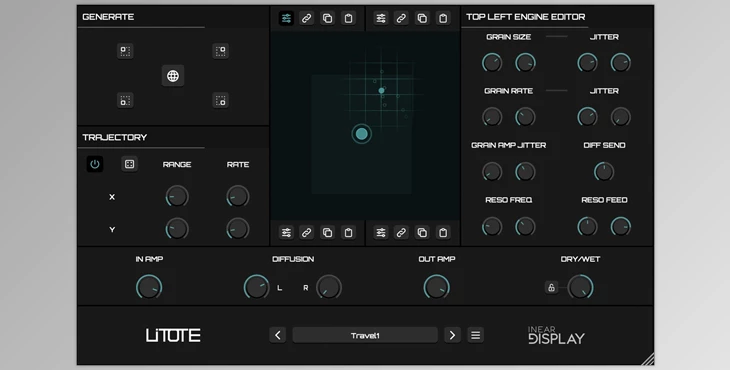Click the left Grain Size knob
The width and height of the screenshot is (730, 370).
(x=492, y=63)
